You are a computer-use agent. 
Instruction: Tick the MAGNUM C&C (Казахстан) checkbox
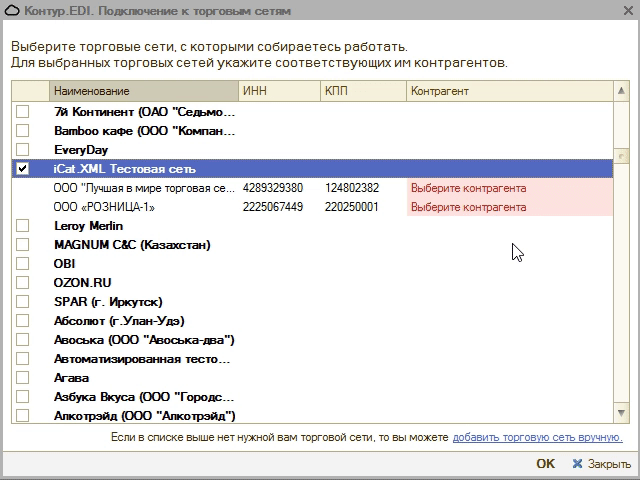pos(22,244)
